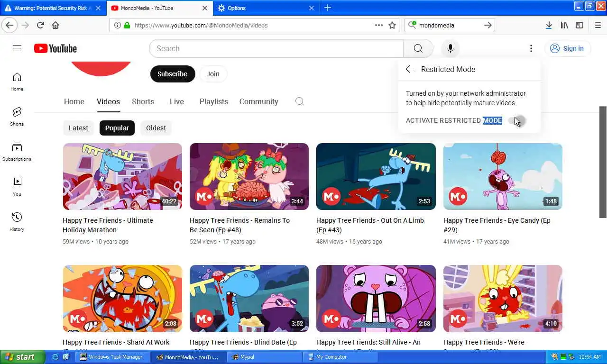Viewport: 607px width, 364px height.
Task: Open the browser hamburger menu
Action: (x=598, y=25)
